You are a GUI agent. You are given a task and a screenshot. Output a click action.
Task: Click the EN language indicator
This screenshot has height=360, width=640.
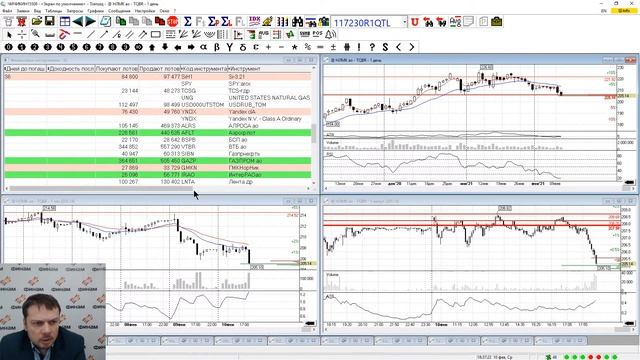[604, 11]
